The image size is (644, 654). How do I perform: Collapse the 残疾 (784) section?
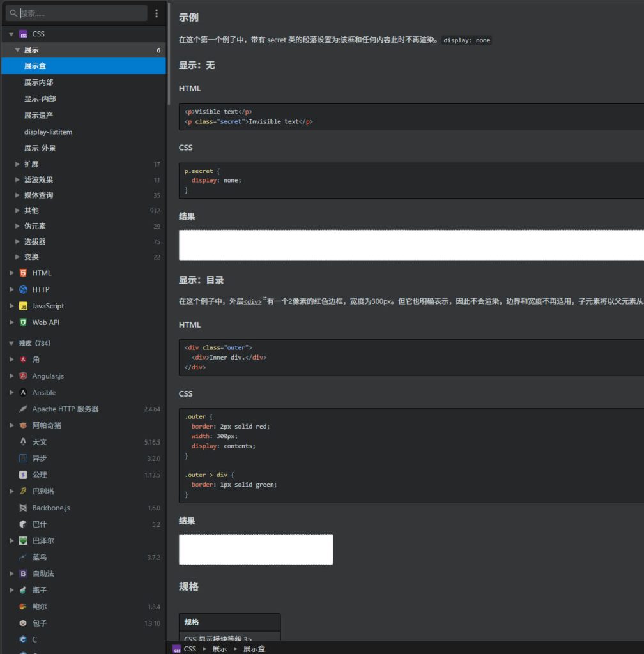(x=11, y=343)
